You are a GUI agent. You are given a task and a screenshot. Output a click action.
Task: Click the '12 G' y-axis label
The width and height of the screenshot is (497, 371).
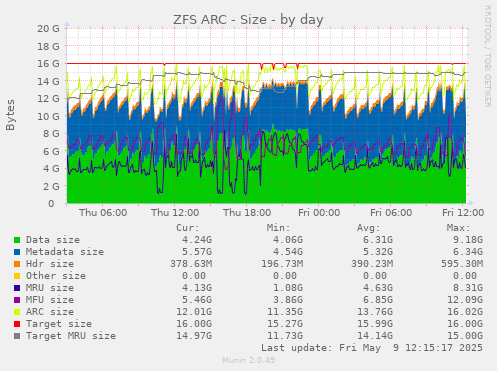48,98
